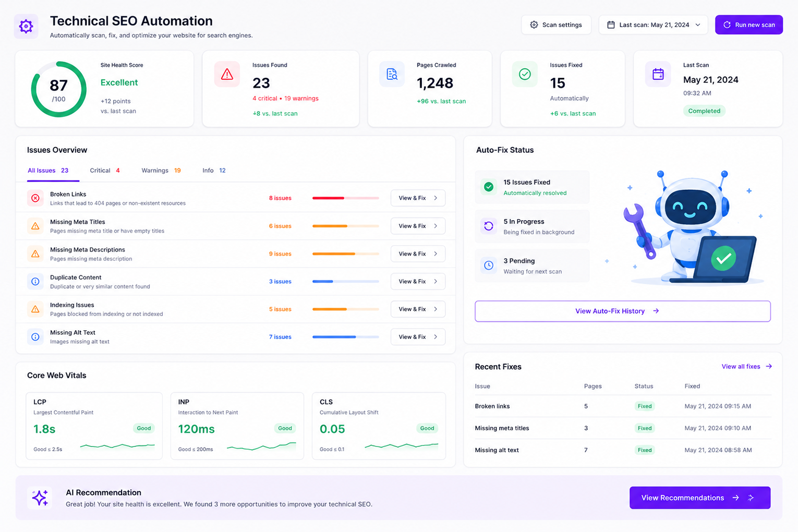
Task: Expand Missing Meta Descriptions via its chevron
Action: (x=436, y=253)
